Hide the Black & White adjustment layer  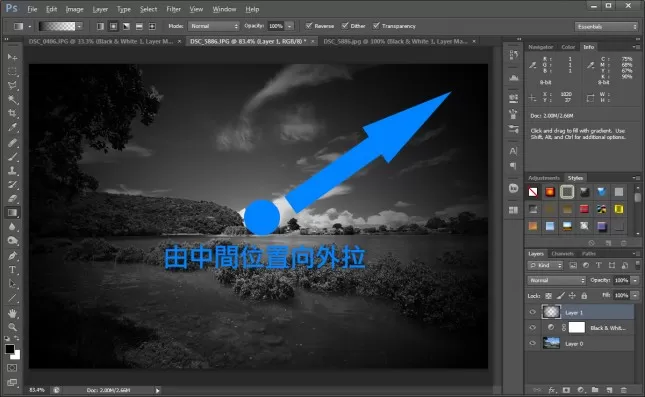click(x=533, y=328)
